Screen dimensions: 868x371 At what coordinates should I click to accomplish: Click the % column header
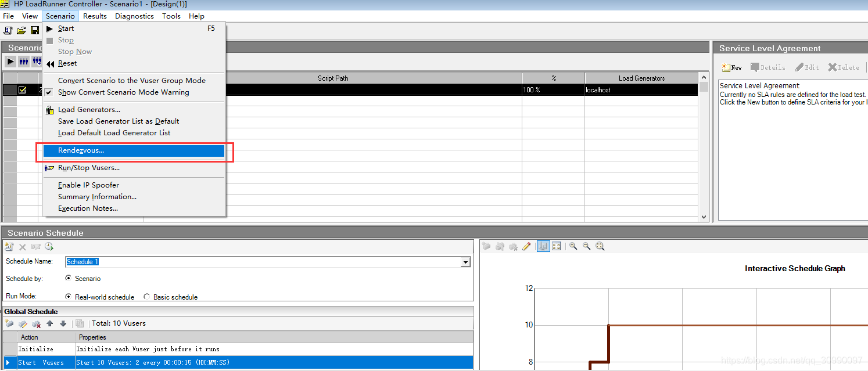[x=554, y=78]
